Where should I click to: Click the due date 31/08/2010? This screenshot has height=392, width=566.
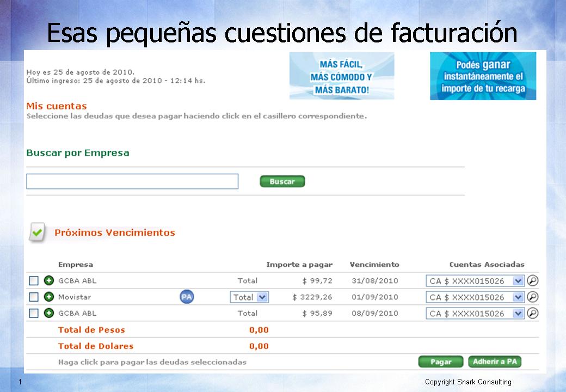pyautogui.click(x=375, y=281)
